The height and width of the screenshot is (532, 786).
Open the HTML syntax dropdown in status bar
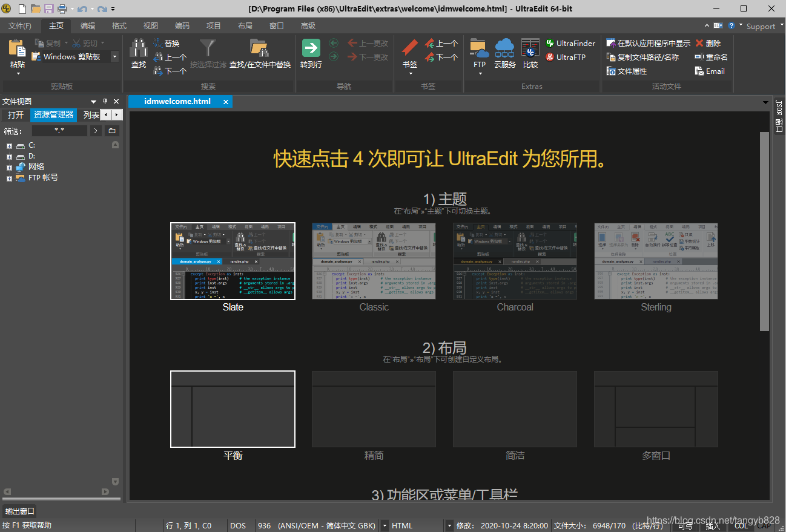[x=449, y=526]
